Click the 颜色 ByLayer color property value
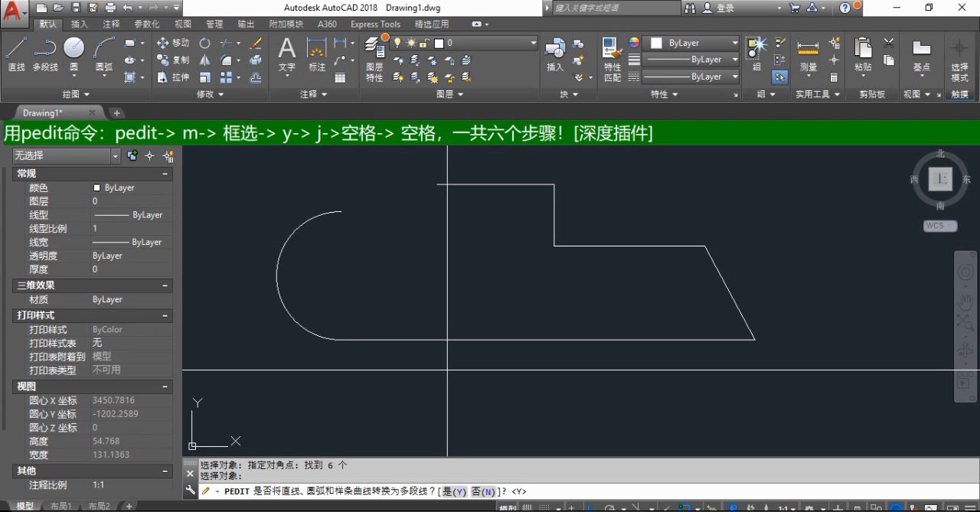 (x=119, y=188)
